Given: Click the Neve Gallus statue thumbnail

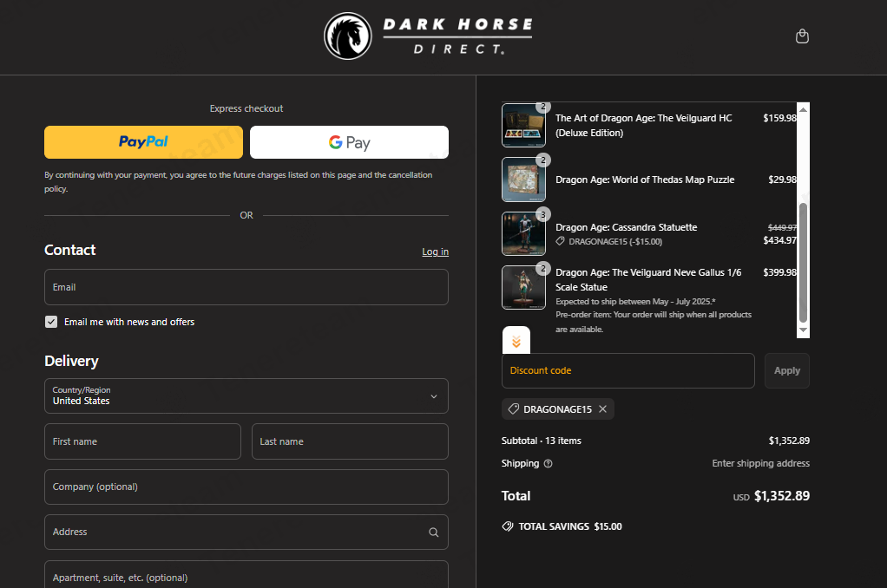Looking at the screenshot, I should (x=523, y=287).
